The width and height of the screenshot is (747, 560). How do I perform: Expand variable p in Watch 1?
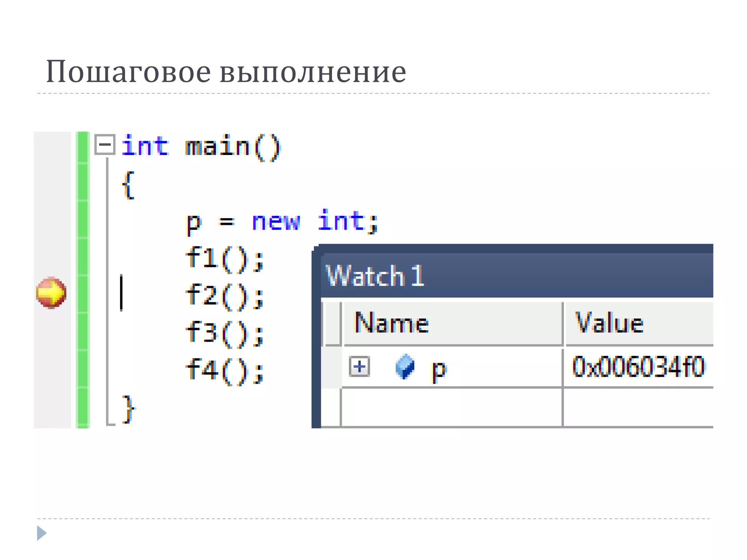360,366
